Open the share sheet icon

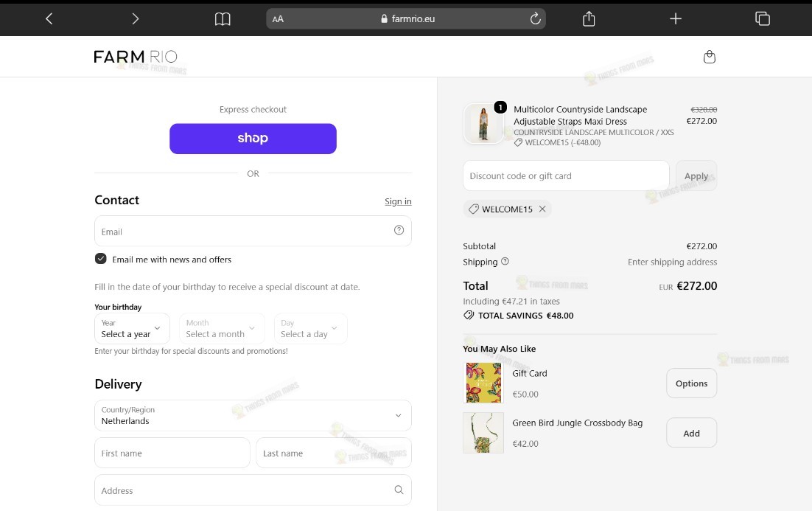coord(589,18)
